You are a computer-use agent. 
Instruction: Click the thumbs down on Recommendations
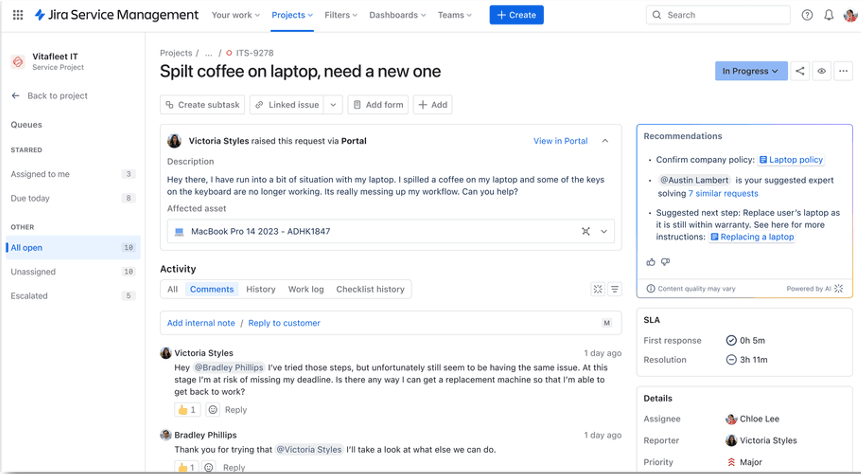point(666,262)
